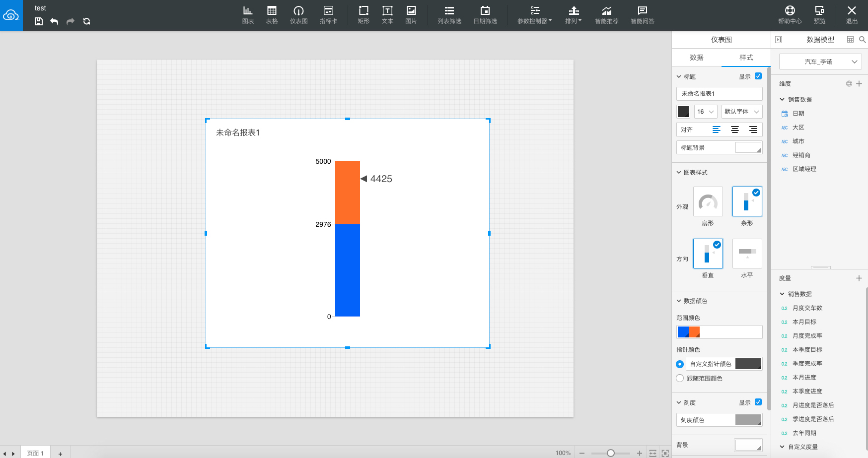This screenshot has height=458, width=868.
Task: Select the 页面 1 page tab
Action: tap(35, 453)
